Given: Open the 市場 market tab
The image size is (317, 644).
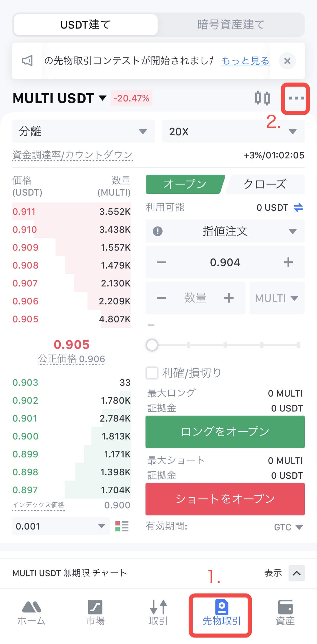Looking at the screenshot, I should (x=95, y=614).
